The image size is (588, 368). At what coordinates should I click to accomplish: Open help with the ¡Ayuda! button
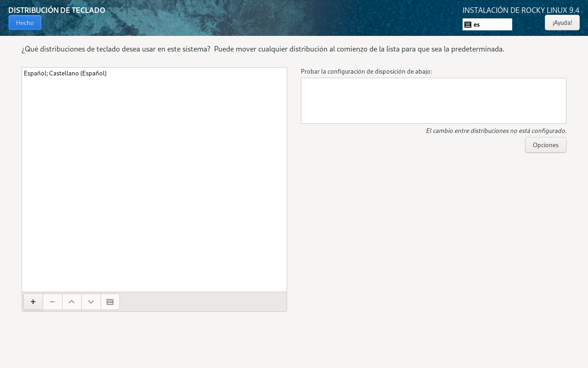click(562, 23)
